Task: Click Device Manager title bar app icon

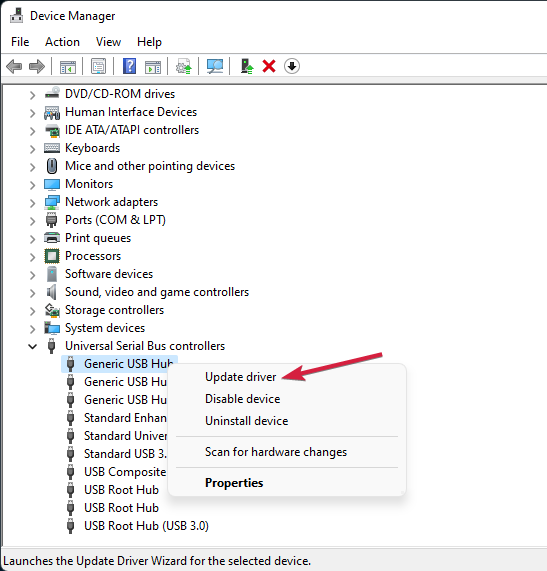Action: (x=16, y=15)
